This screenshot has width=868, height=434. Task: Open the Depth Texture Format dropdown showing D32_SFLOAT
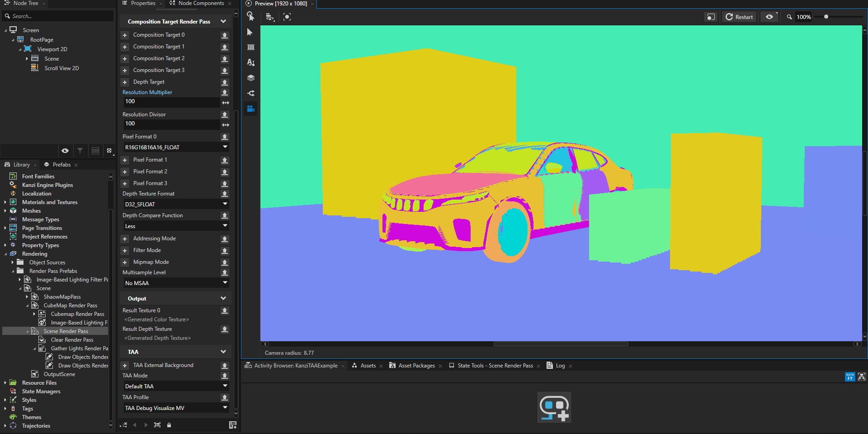pos(176,205)
